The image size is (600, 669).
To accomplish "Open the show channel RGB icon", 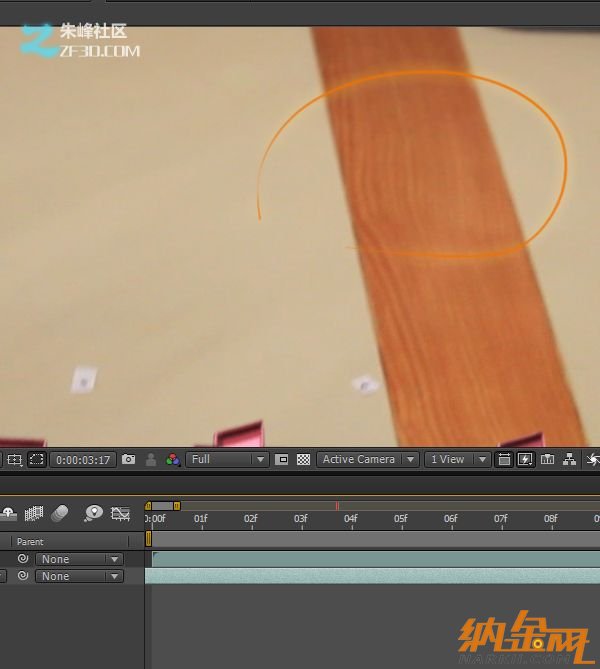I will (x=173, y=460).
